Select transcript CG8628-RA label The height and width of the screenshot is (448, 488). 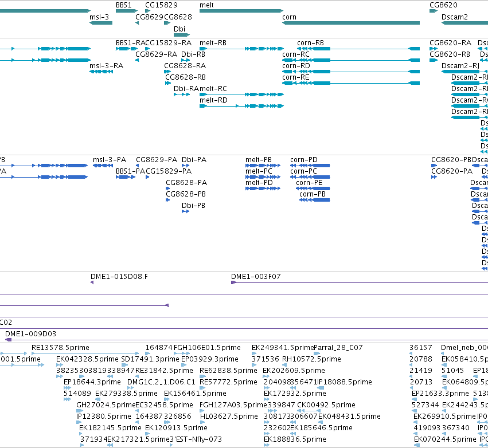(185, 66)
